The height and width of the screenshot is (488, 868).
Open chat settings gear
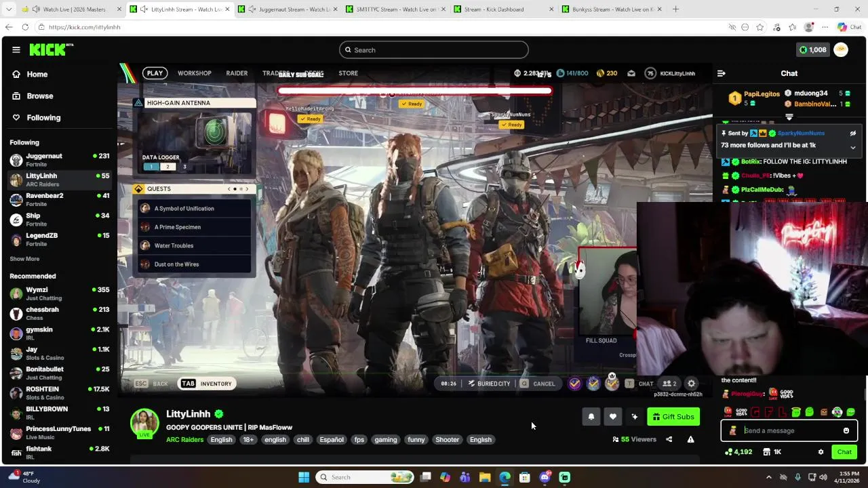pyautogui.click(x=821, y=452)
